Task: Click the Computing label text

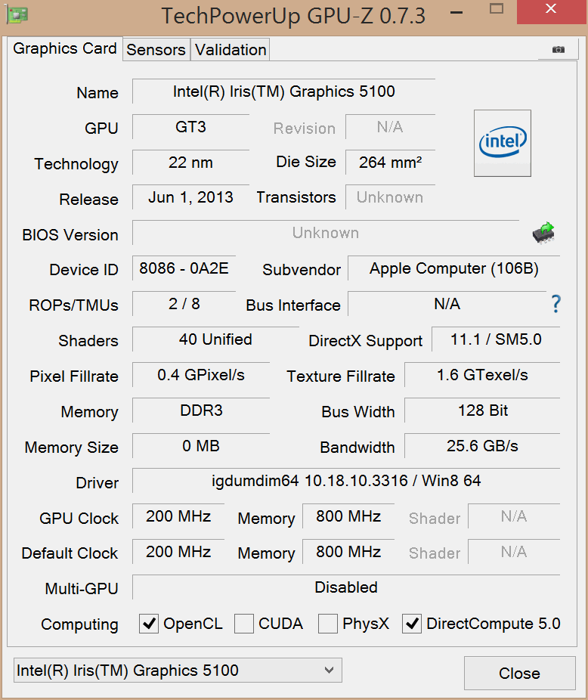Action: [79, 624]
